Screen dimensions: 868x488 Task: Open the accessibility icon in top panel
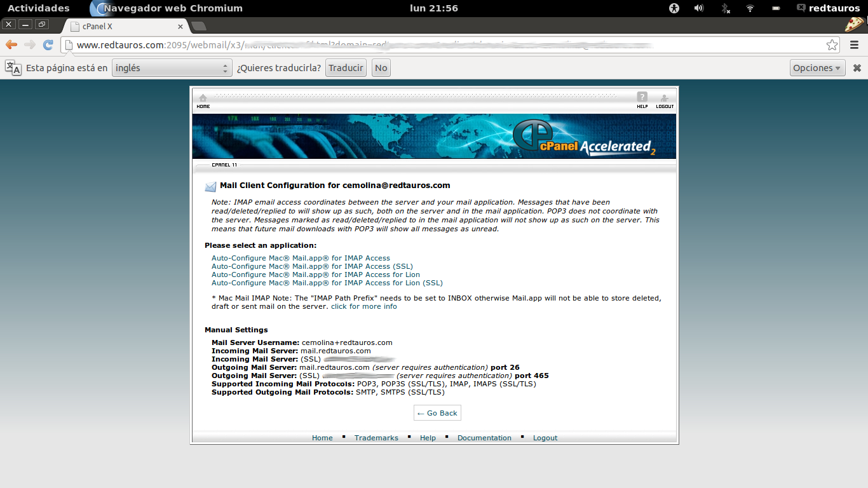(x=674, y=8)
